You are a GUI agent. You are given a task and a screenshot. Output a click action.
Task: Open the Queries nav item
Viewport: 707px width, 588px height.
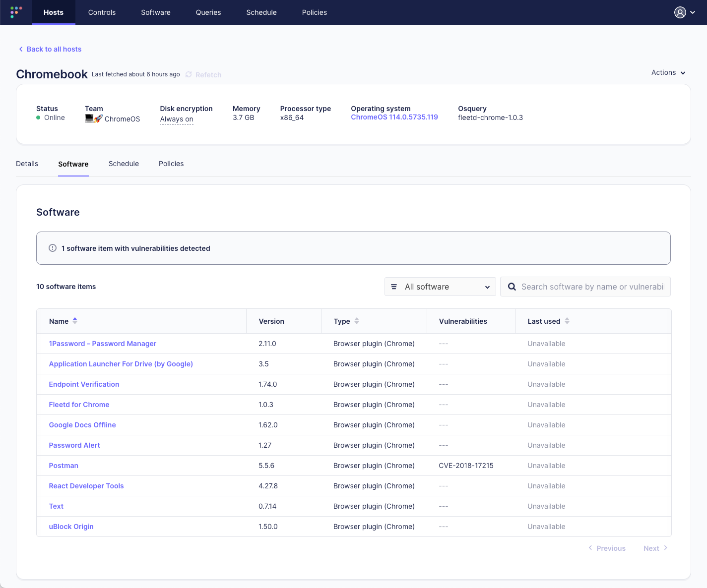click(208, 12)
